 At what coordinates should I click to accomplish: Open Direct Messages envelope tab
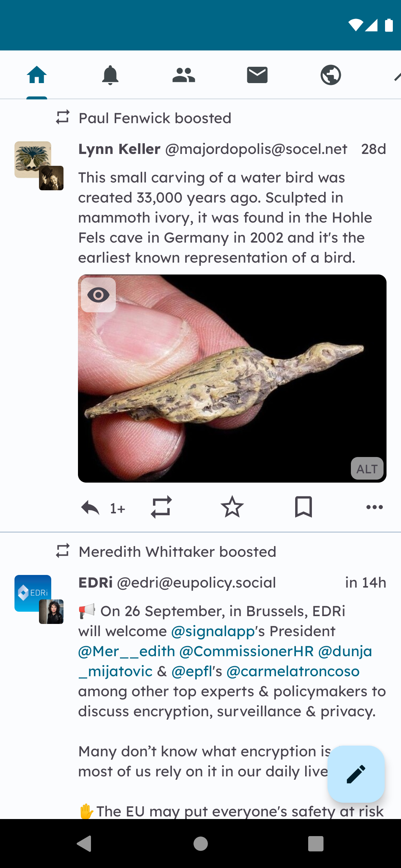tap(257, 75)
